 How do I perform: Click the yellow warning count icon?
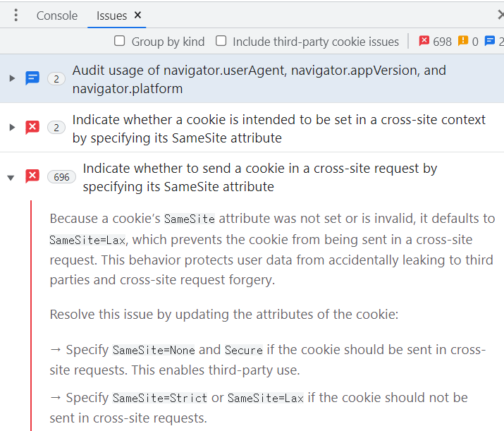click(463, 41)
